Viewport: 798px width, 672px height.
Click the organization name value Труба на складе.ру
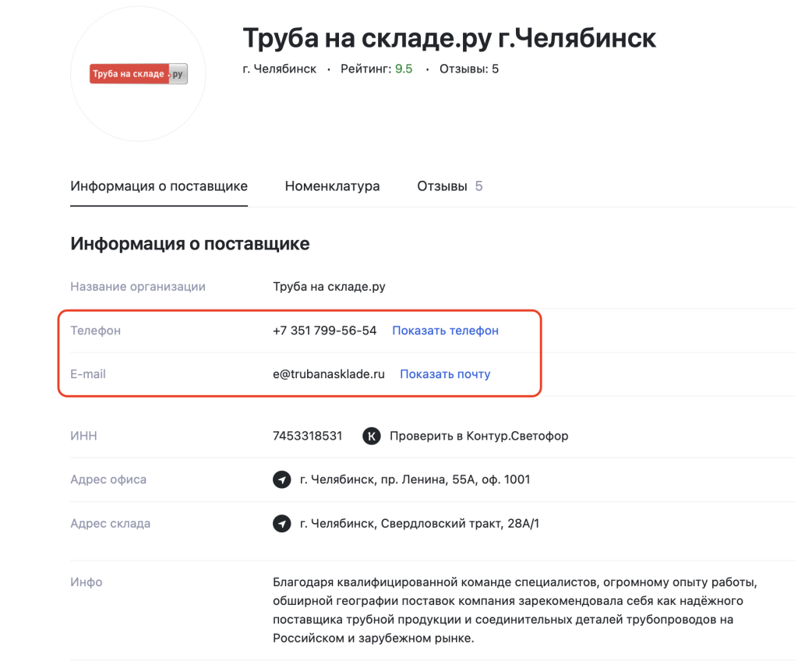(x=329, y=286)
